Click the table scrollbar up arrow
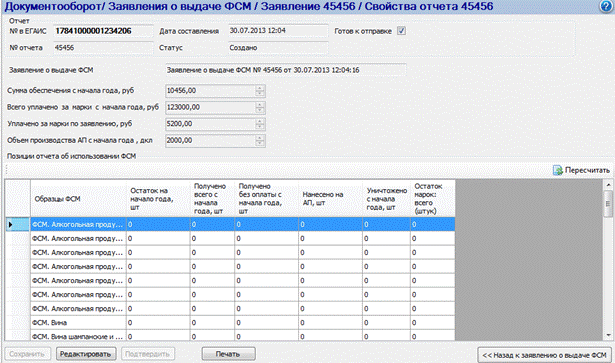 (608, 184)
